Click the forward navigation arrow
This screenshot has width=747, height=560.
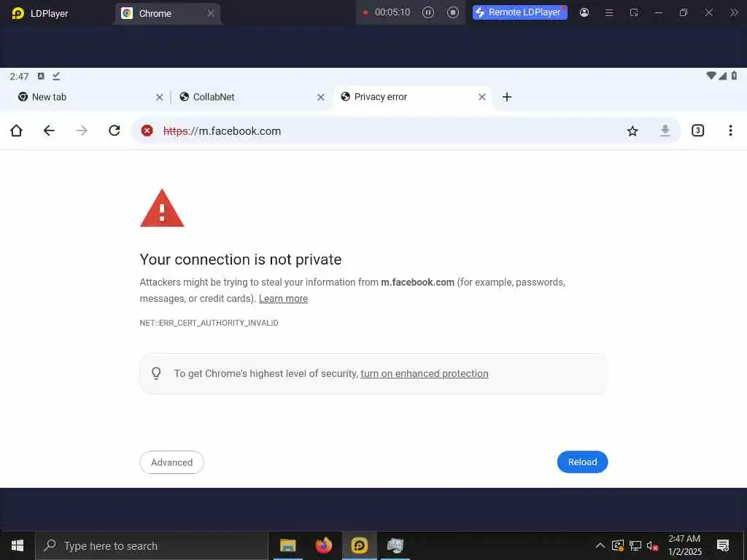(82, 131)
